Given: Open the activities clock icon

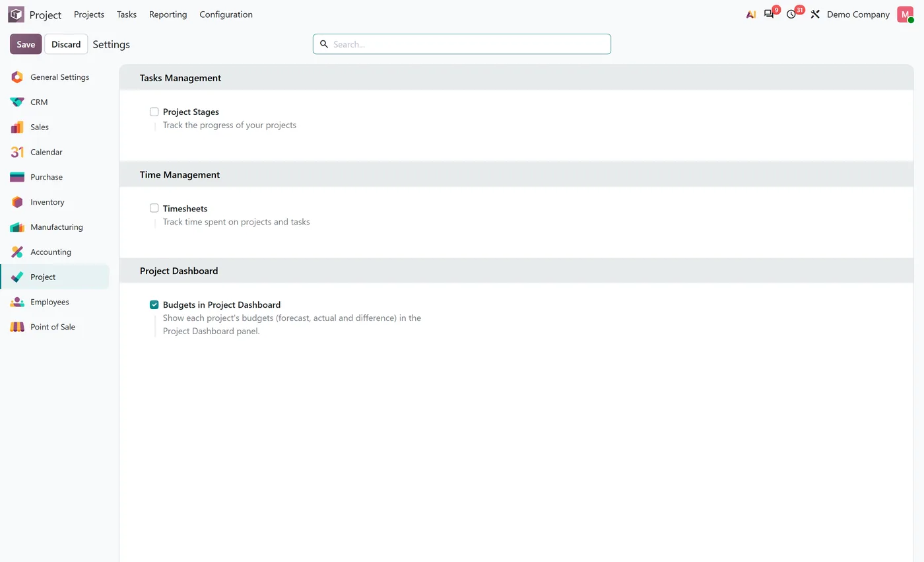Looking at the screenshot, I should pos(791,15).
